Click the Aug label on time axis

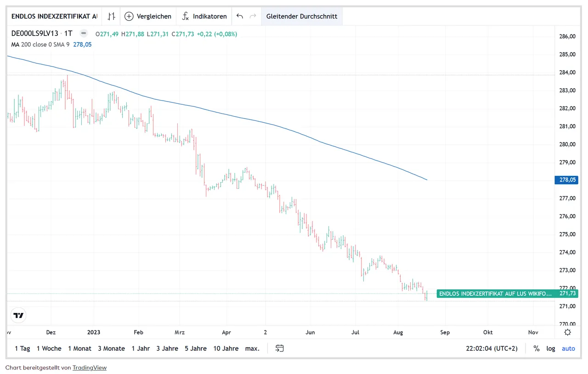click(x=398, y=332)
